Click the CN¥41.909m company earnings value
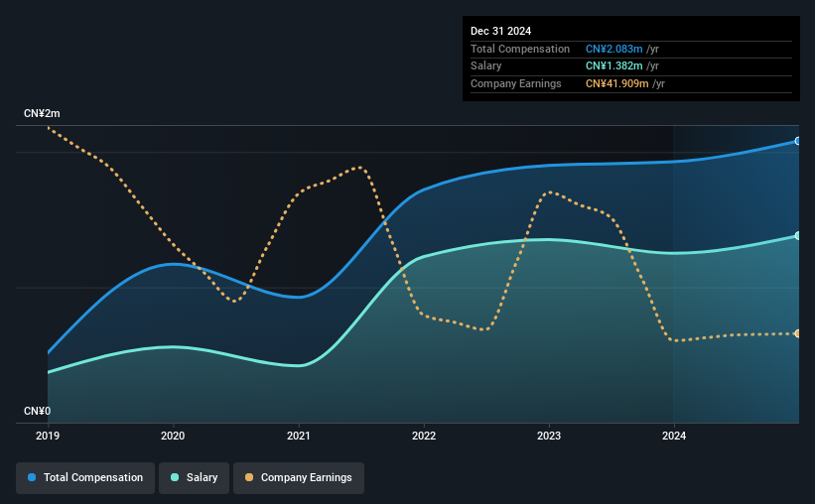Image resolution: width=815 pixels, height=504 pixels. (617, 83)
